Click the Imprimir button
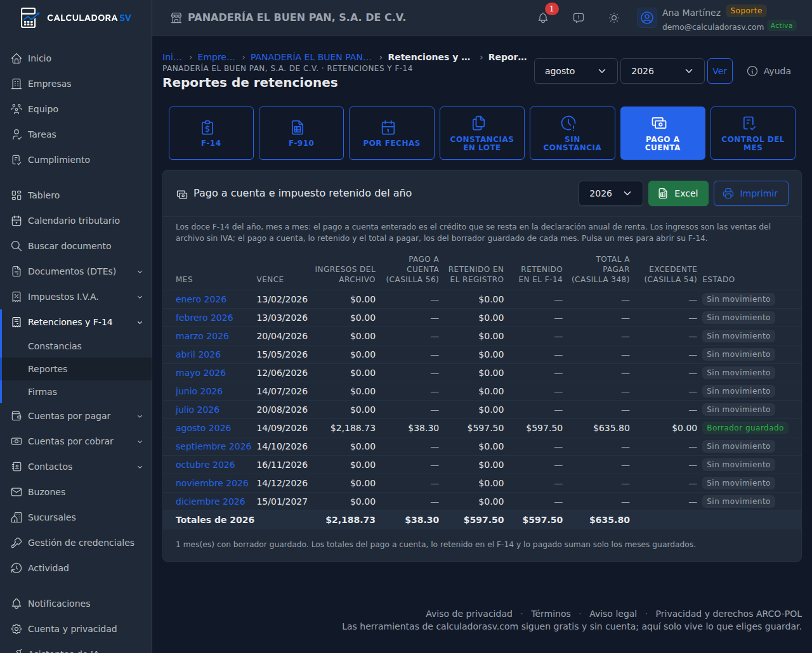Viewport: 812px width, 653px height. (x=751, y=193)
